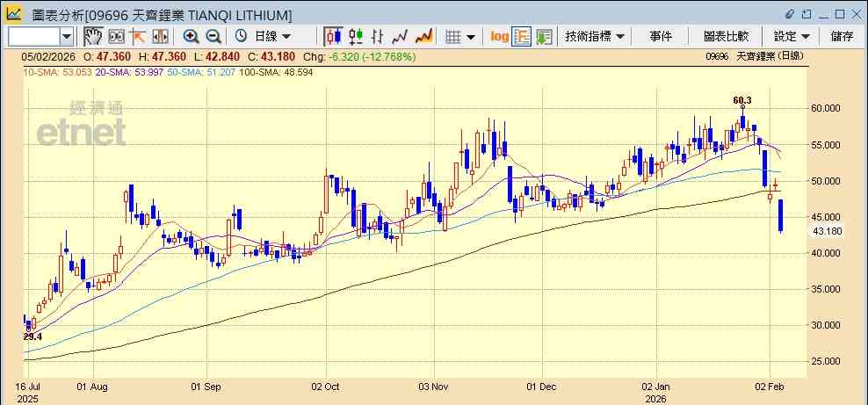Image resolution: width=868 pixels, height=405 pixels.
Task: Click the attachment clip icon in title bar
Action: [x=790, y=14]
